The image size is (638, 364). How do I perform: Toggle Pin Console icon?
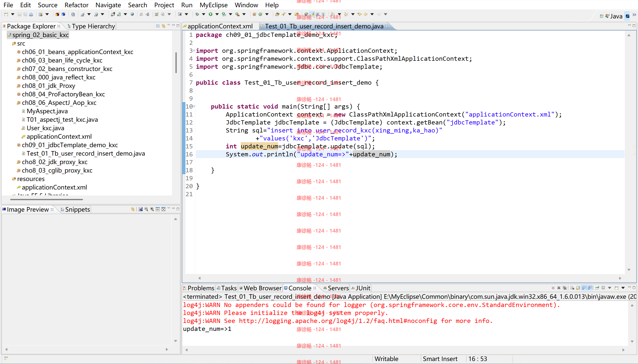[597, 288]
